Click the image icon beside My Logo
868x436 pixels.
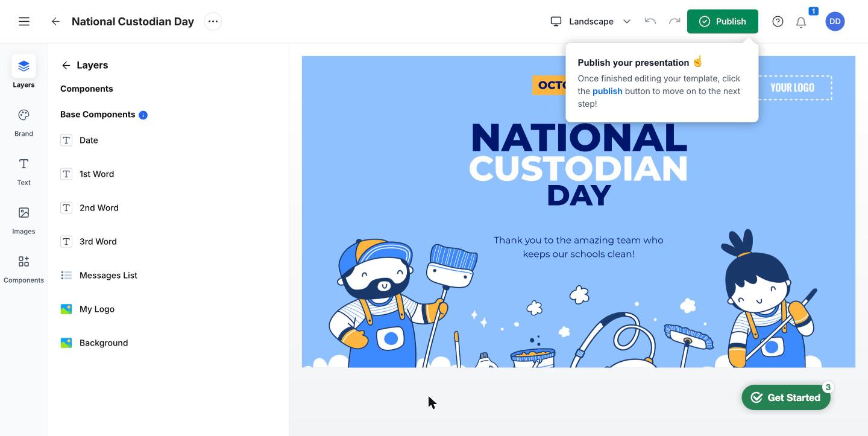66,309
